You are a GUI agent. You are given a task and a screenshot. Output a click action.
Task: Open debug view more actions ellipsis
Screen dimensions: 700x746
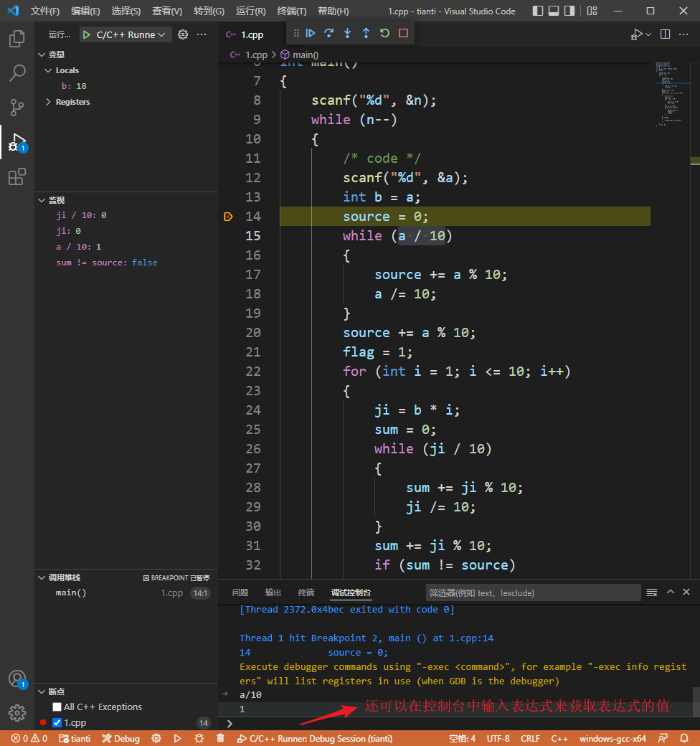click(202, 34)
